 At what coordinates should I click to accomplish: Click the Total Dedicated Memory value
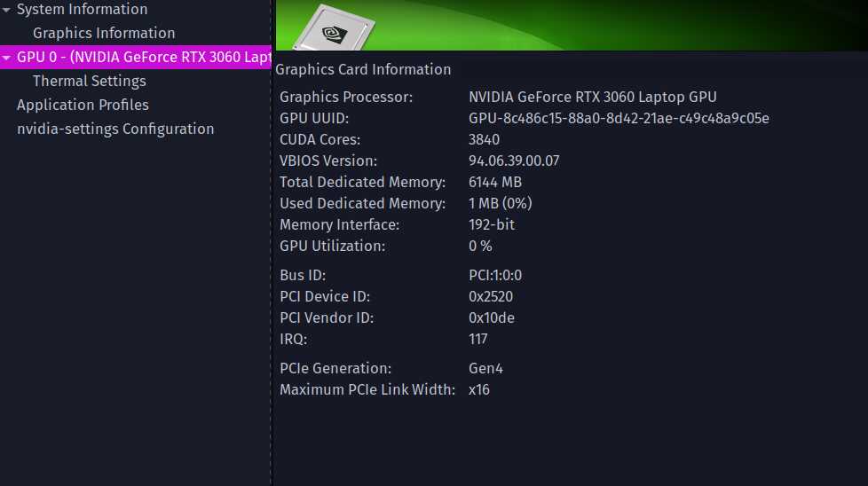pyautogui.click(x=495, y=182)
